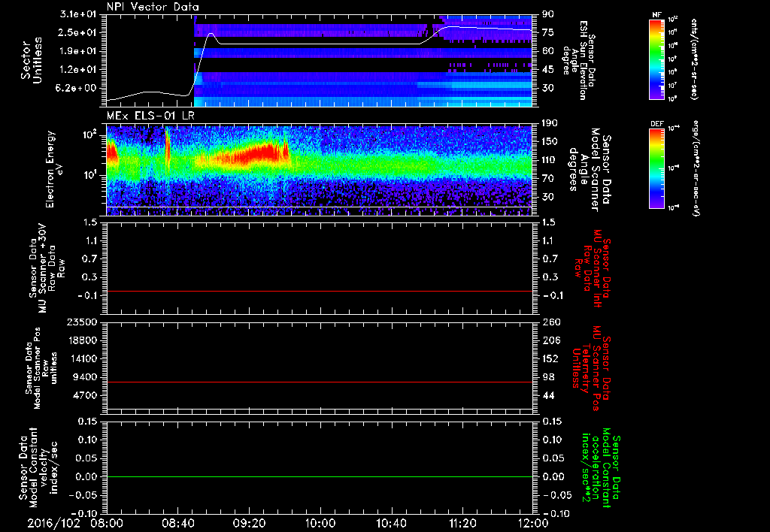Click the 4700 scanner position tick label

pos(85,395)
